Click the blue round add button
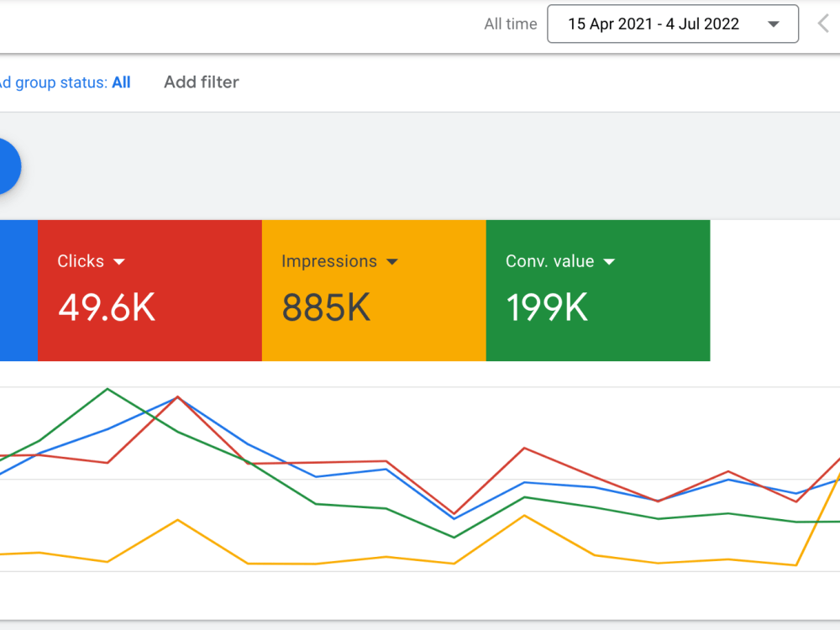Viewport: 840px width, 630px height. tap(8, 166)
